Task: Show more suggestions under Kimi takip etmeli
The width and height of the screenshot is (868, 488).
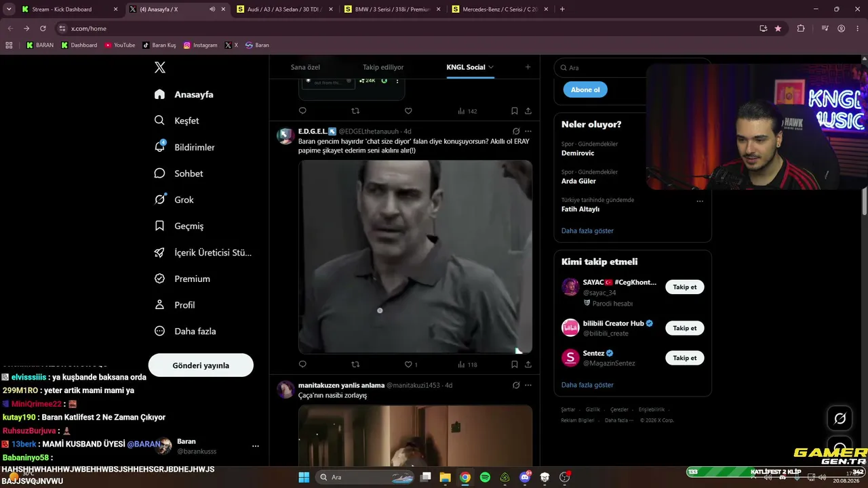Action: coord(587,385)
